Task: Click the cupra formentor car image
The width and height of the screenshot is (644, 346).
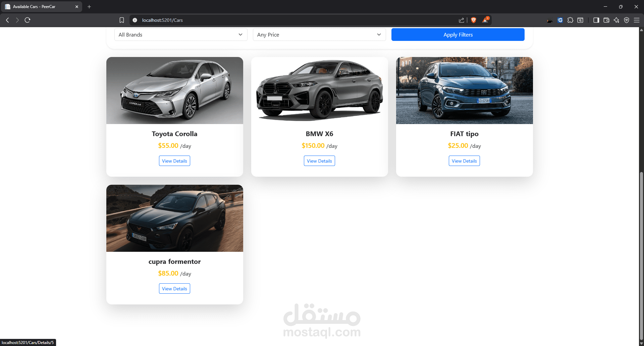Action: pos(175,218)
